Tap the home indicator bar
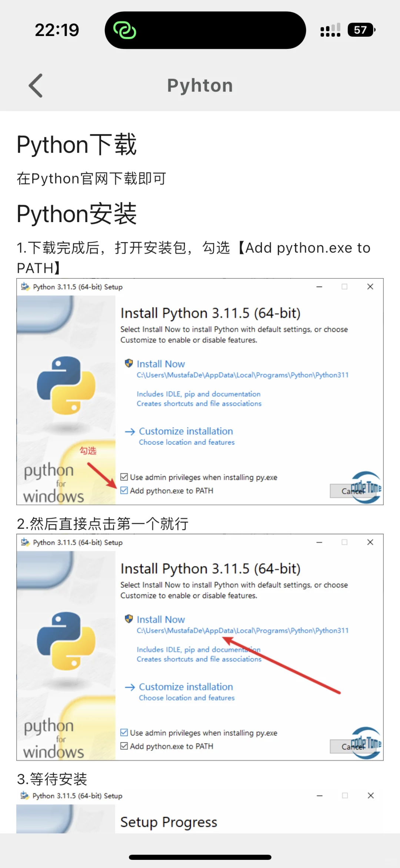Image resolution: width=400 pixels, height=868 pixels. (200, 857)
